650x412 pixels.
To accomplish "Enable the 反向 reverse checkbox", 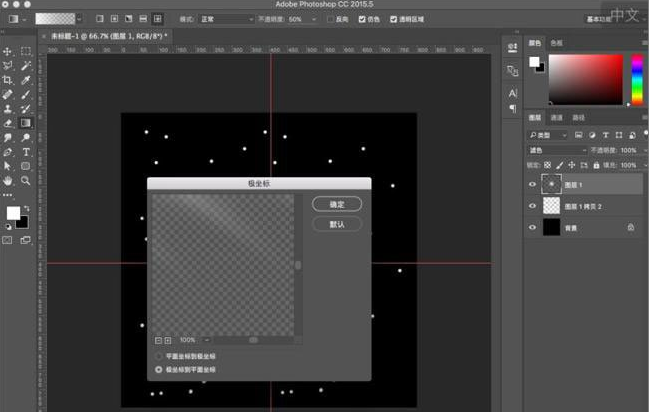I will 330,19.
